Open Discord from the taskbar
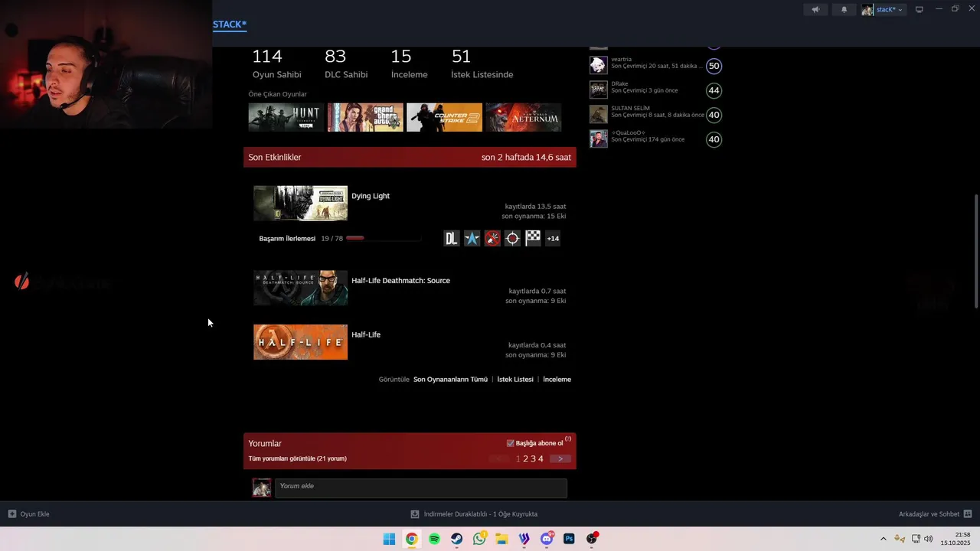 coord(547,539)
